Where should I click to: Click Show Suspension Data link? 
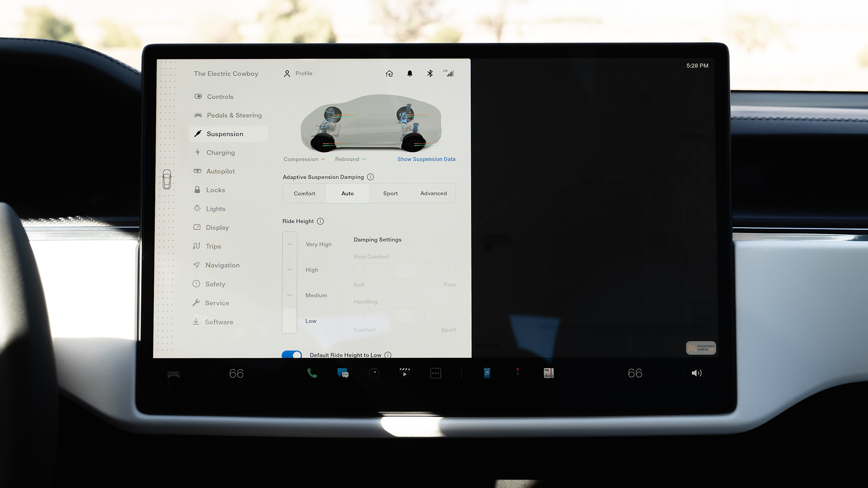point(426,159)
